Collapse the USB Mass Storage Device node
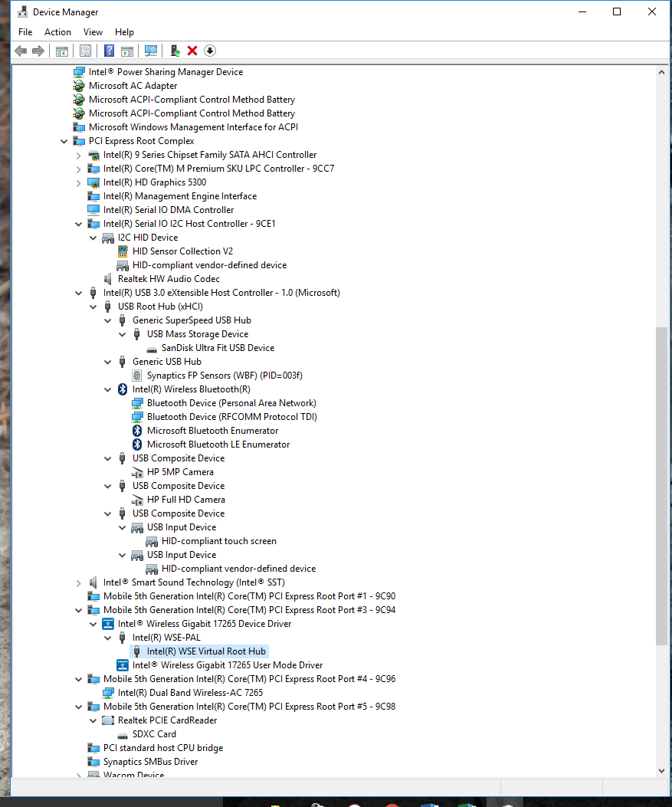Viewport: 672px width, 807px height. (x=122, y=335)
